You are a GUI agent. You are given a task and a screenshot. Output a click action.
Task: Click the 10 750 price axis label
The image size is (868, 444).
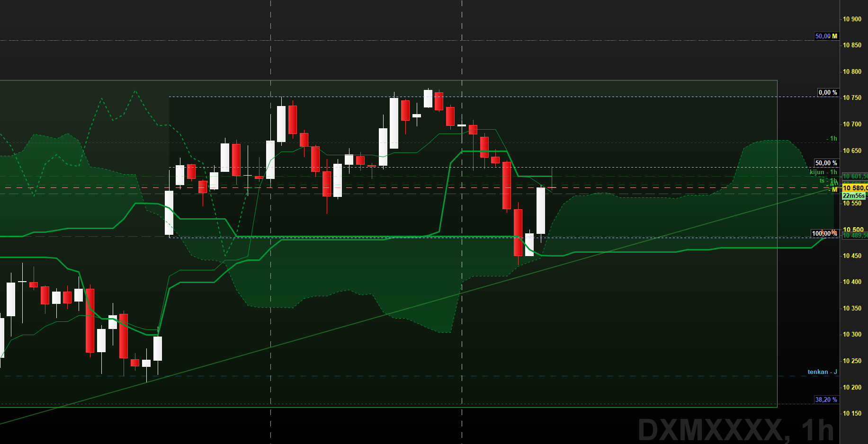pyautogui.click(x=852, y=98)
